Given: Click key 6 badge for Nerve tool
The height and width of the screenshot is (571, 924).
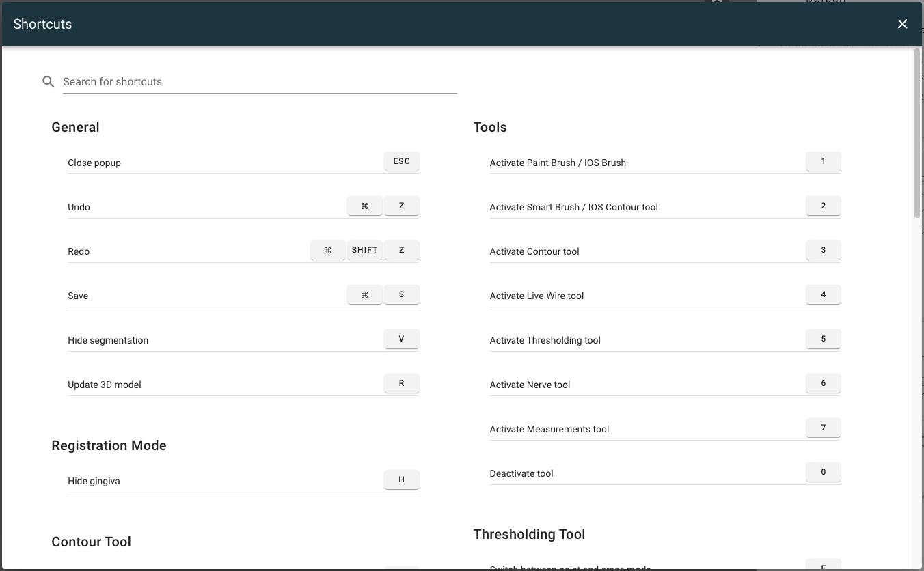Looking at the screenshot, I should pos(823,384).
